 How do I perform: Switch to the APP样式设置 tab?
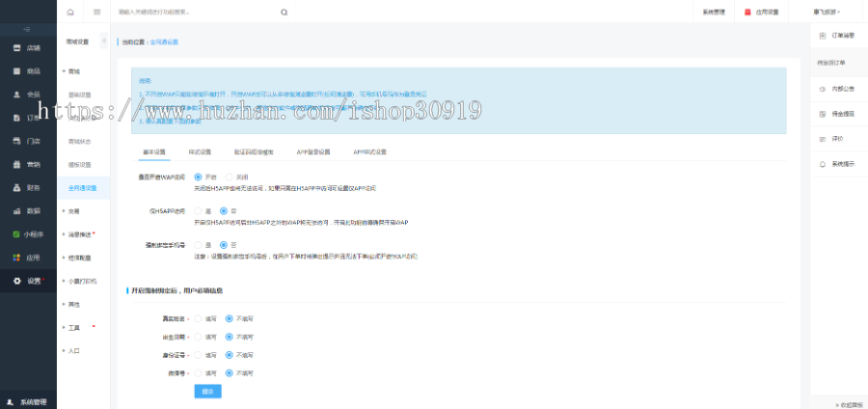click(369, 152)
